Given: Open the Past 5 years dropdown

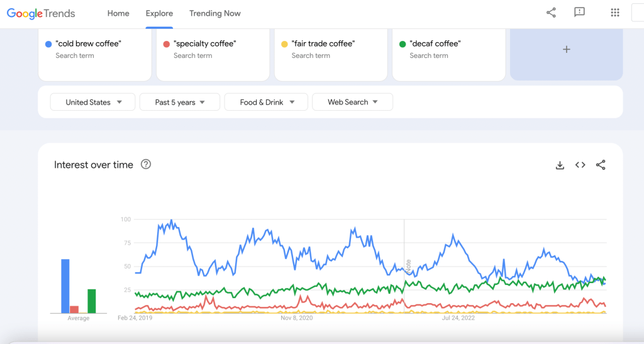Looking at the screenshot, I should tap(180, 102).
